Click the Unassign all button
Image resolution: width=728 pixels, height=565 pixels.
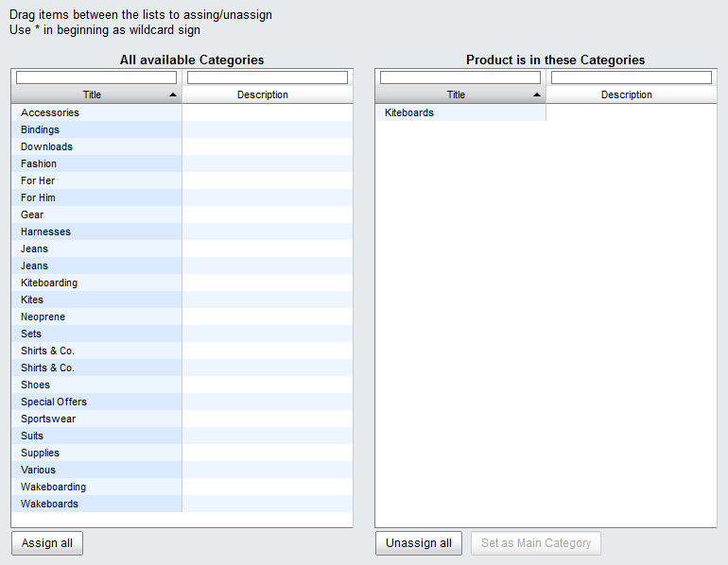(x=418, y=543)
